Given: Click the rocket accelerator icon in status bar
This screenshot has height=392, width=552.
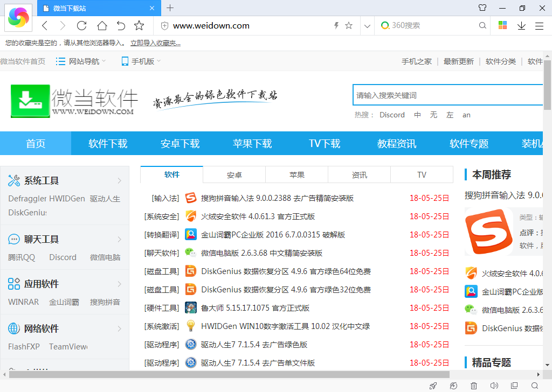Looking at the screenshot, I should pos(433,386).
